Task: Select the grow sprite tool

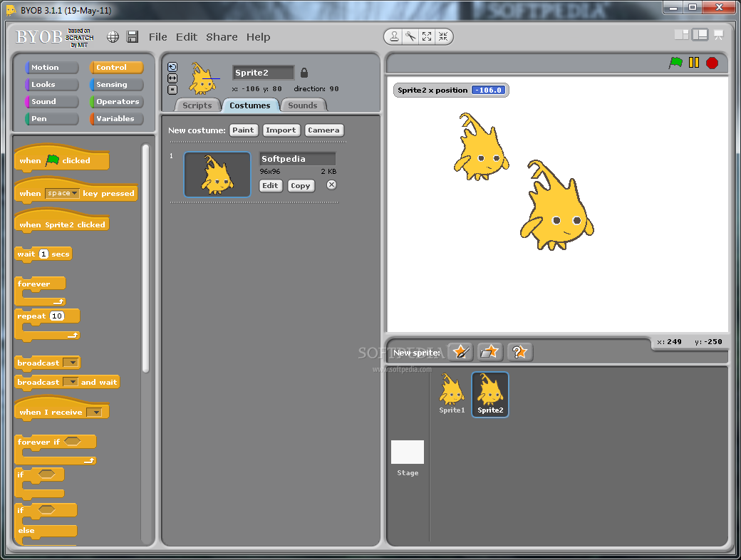Action: [x=427, y=36]
